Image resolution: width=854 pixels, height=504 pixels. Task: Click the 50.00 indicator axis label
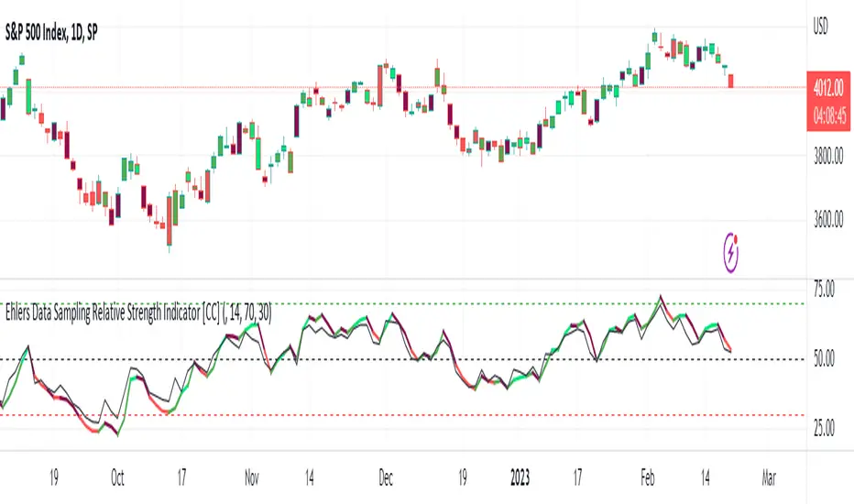click(x=824, y=358)
